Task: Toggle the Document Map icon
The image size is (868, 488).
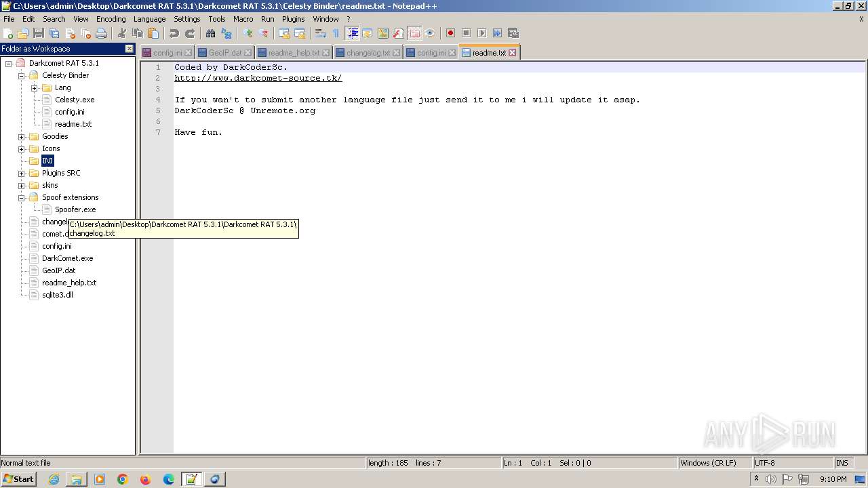Action: 383,33
